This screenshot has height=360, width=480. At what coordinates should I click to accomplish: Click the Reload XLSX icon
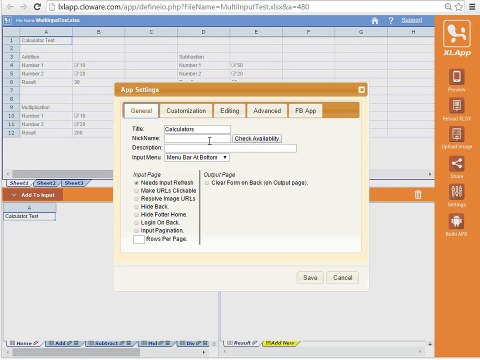point(456,106)
